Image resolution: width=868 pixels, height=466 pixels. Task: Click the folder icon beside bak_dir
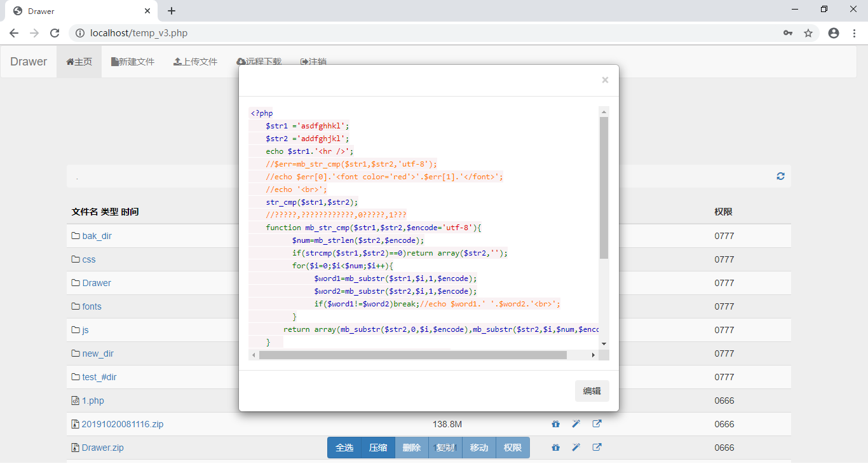(76, 236)
